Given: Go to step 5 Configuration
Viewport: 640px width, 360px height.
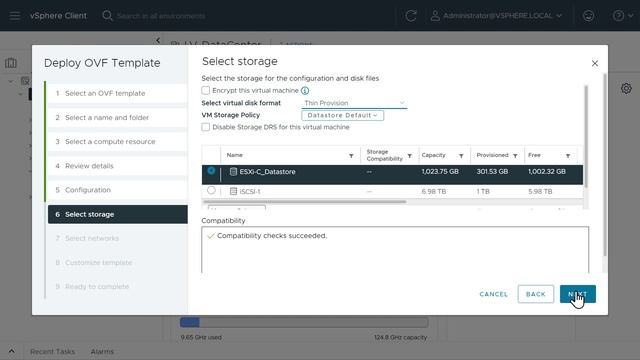Looking at the screenshot, I should (x=117, y=190).
